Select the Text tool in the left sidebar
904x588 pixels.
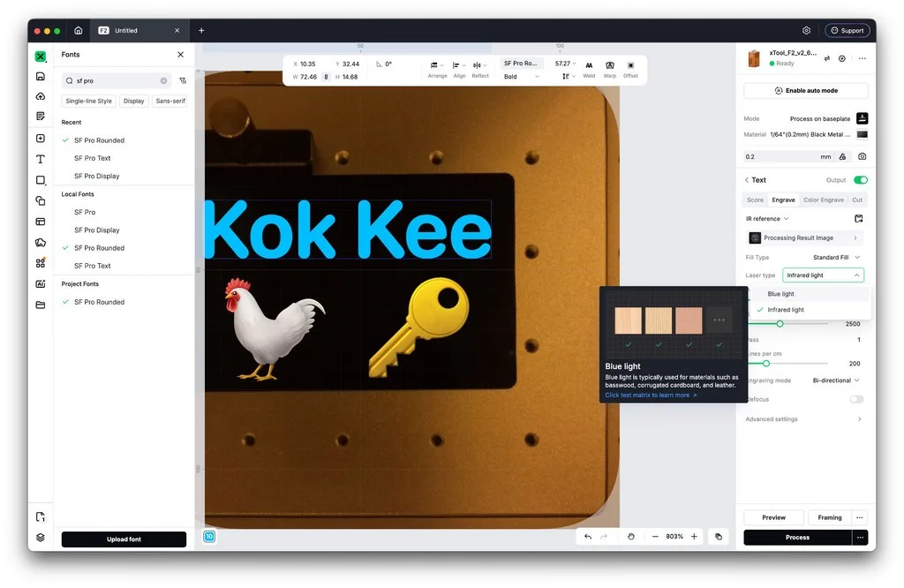(41, 159)
